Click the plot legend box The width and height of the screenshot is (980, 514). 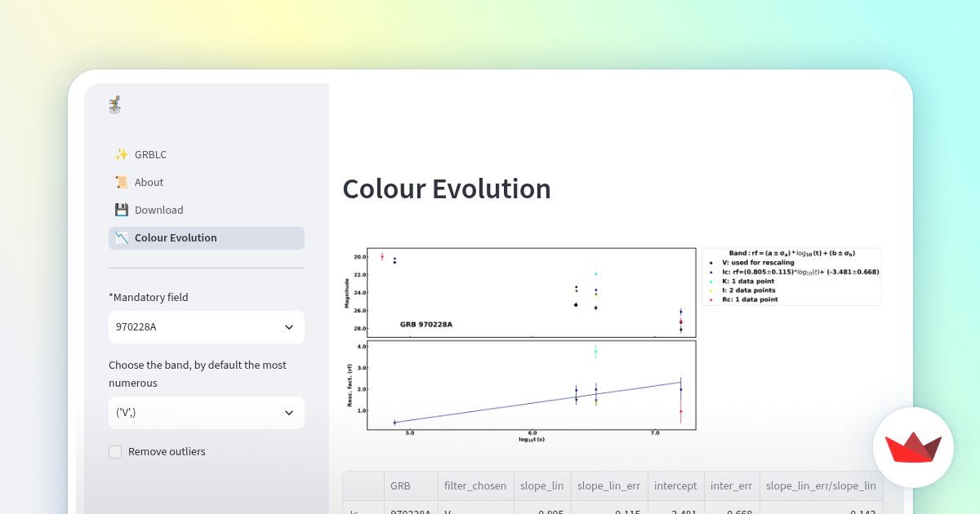[791, 277]
